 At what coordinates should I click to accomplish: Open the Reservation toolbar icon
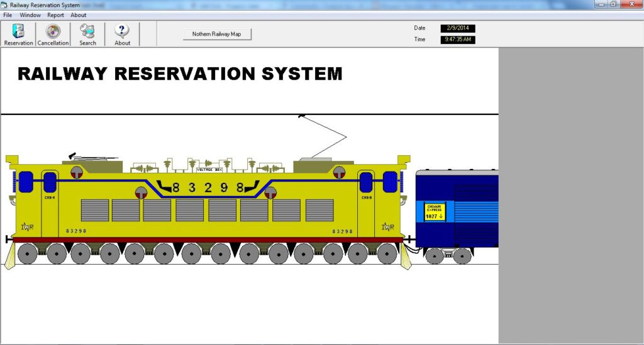(18, 35)
